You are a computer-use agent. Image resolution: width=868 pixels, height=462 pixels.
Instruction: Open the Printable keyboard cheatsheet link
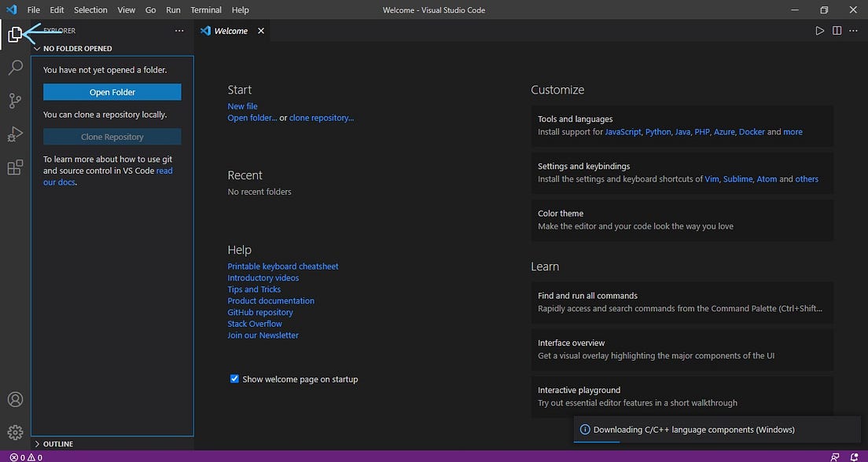(x=283, y=266)
